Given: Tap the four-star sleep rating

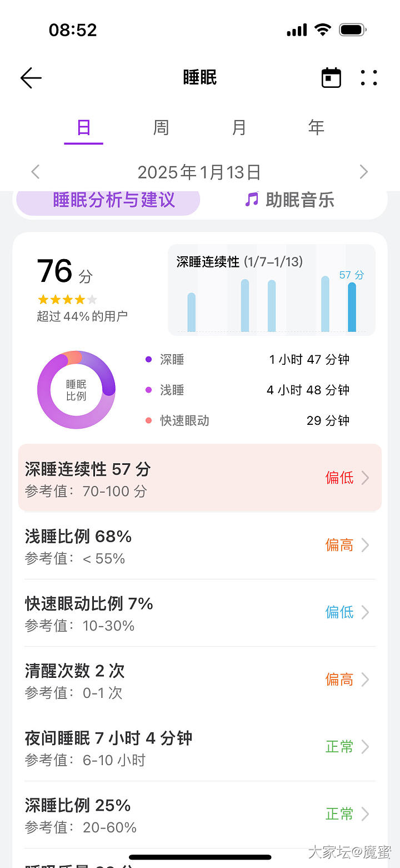Looking at the screenshot, I should coord(67,300).
